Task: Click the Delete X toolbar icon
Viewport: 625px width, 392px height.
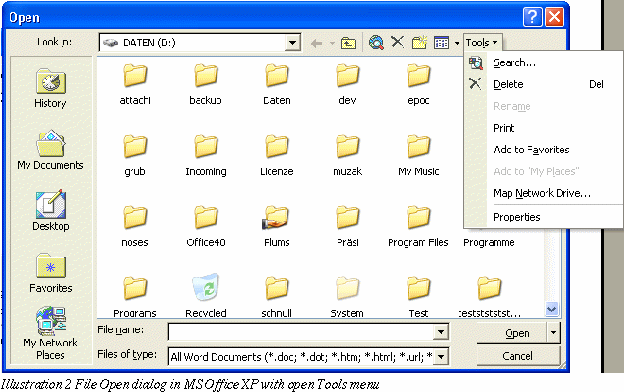Action: point(397,42)
